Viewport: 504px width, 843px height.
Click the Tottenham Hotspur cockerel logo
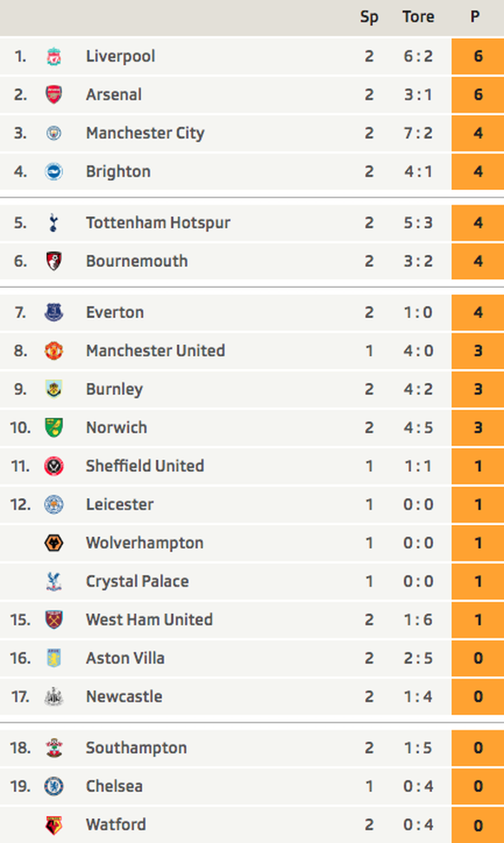[53, 224]
